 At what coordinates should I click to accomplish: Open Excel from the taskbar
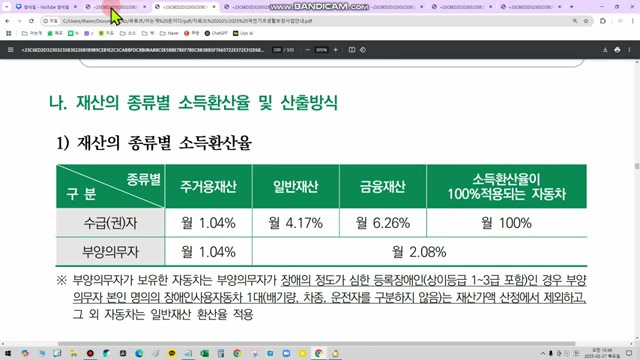[204, 353]
